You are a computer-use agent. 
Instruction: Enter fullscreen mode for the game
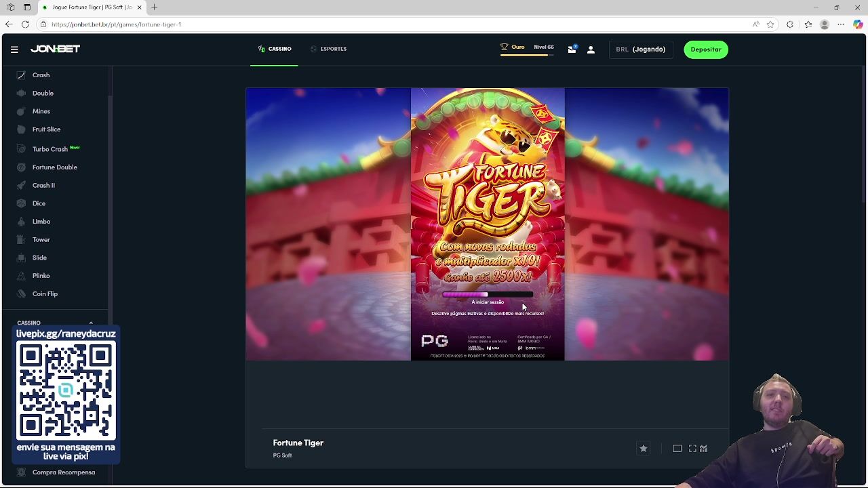pos(692,448)
